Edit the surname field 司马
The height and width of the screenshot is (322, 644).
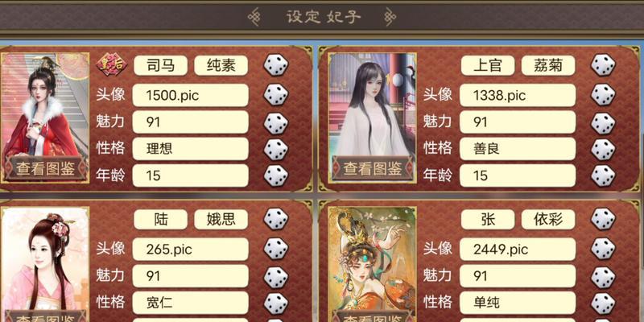(160, 65)
